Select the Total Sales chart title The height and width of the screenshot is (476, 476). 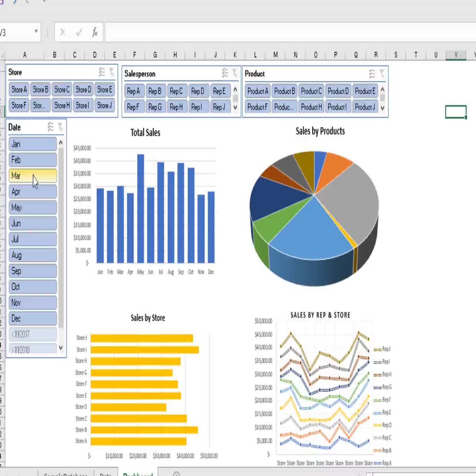145,132
